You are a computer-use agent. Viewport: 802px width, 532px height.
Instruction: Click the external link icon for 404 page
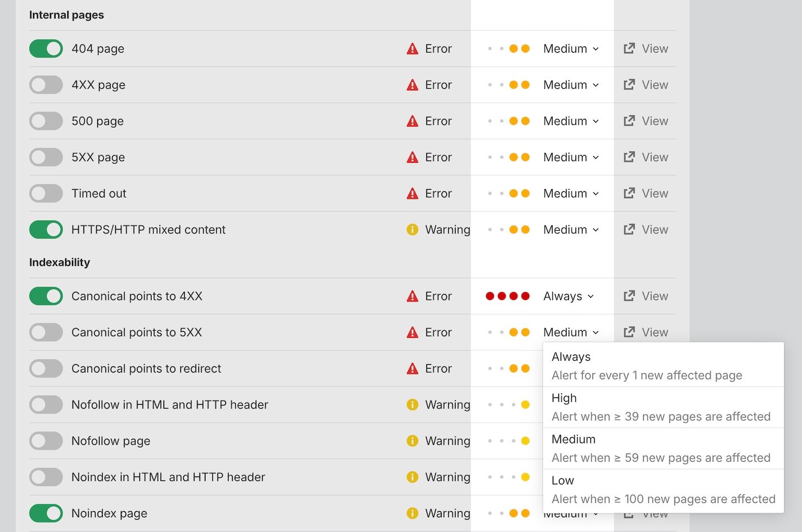(629, 49)
